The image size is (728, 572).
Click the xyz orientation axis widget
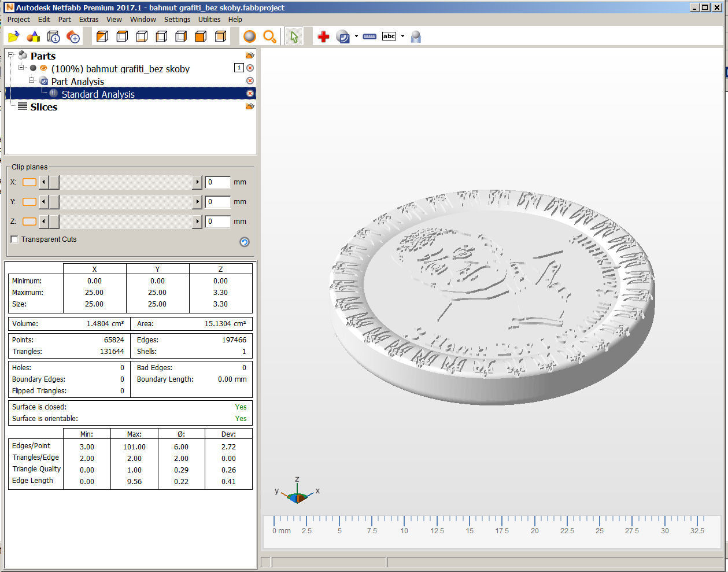click(297, 492)
